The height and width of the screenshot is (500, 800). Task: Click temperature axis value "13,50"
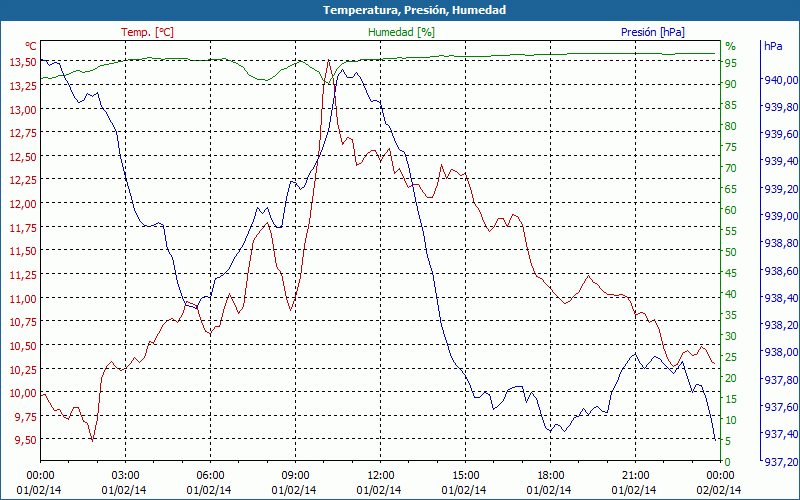pos(23,62)
